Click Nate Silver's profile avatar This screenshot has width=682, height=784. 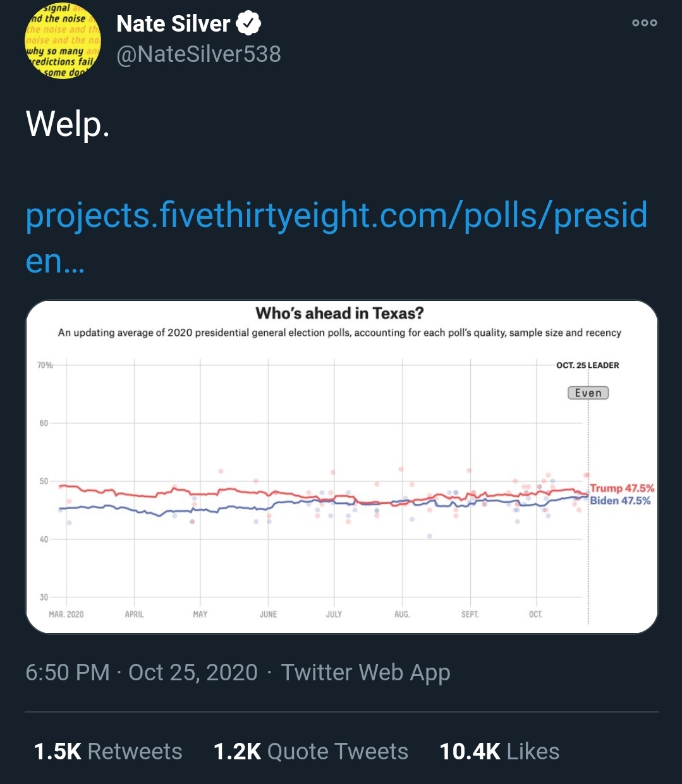(x=63, y=41)
